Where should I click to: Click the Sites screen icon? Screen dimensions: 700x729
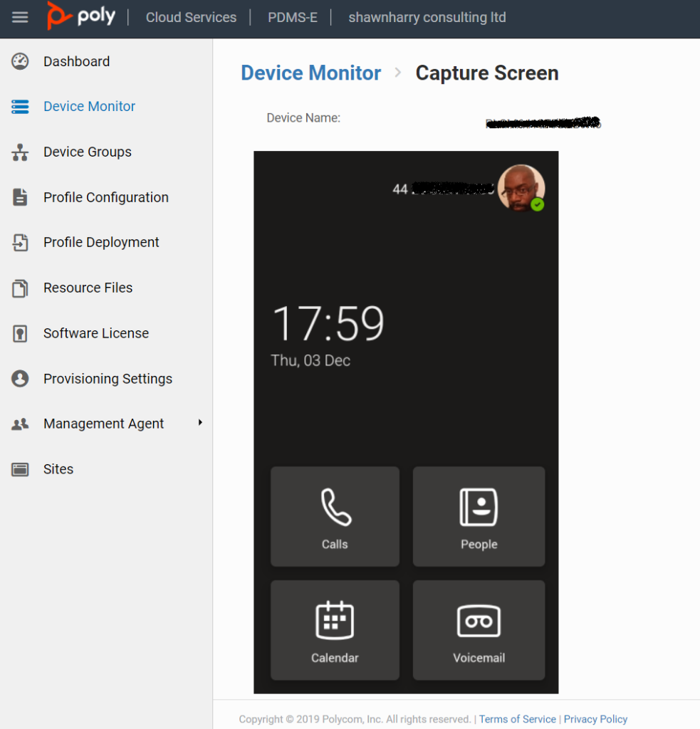tap(20, 468)
